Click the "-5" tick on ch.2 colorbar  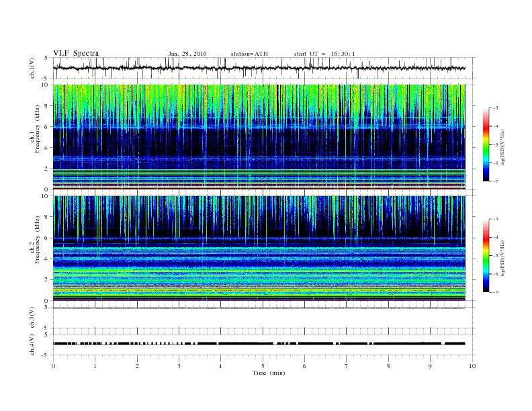pos(495,255)
